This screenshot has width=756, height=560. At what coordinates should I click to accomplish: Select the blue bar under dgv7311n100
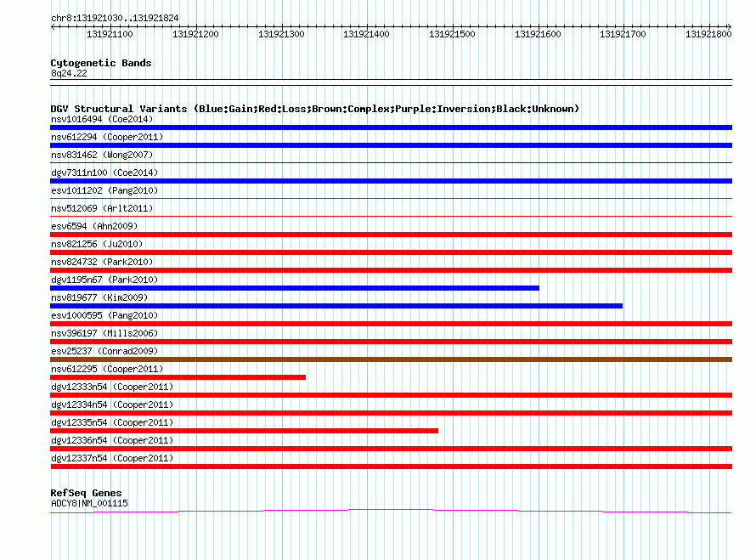[x=391, y=181]
